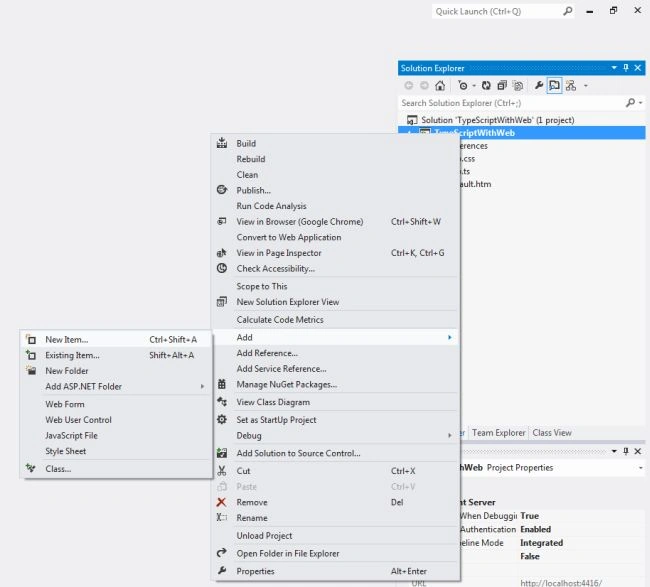Screen dimensions: 650x587
Task: Click Check Accessibility... menu item
Action: point(335,269)
